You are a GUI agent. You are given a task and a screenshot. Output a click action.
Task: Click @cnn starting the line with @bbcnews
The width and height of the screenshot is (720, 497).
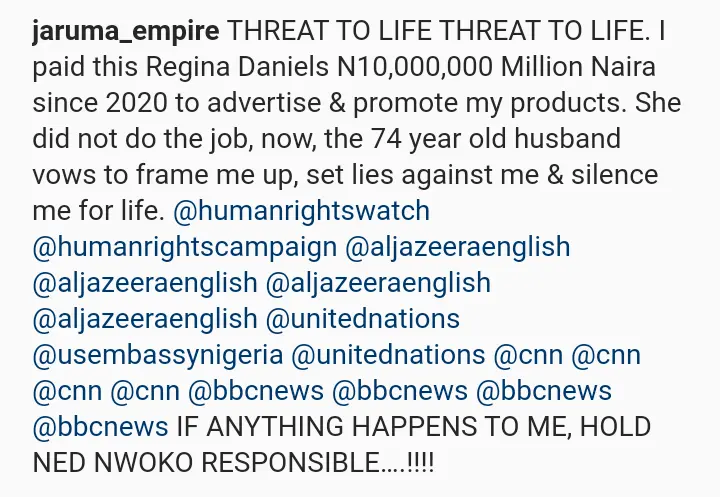click(x=67, y=391)
